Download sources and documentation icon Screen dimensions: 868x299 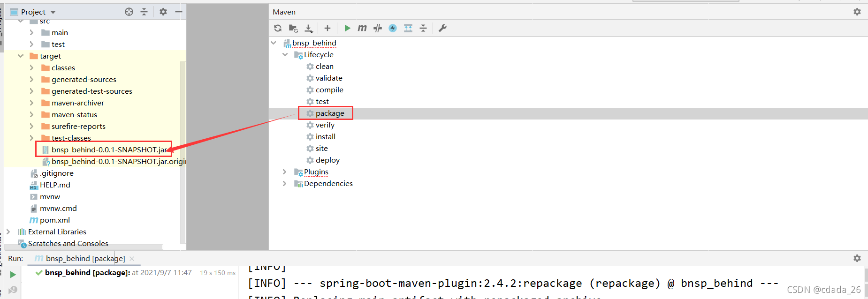tap(309, 28)
